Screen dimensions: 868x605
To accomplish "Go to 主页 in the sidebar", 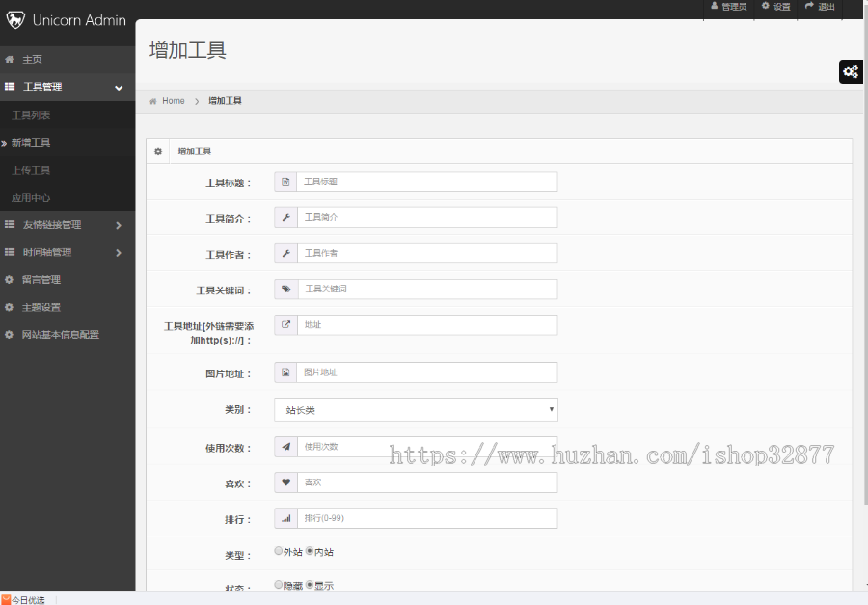I will tap(32, 59).
